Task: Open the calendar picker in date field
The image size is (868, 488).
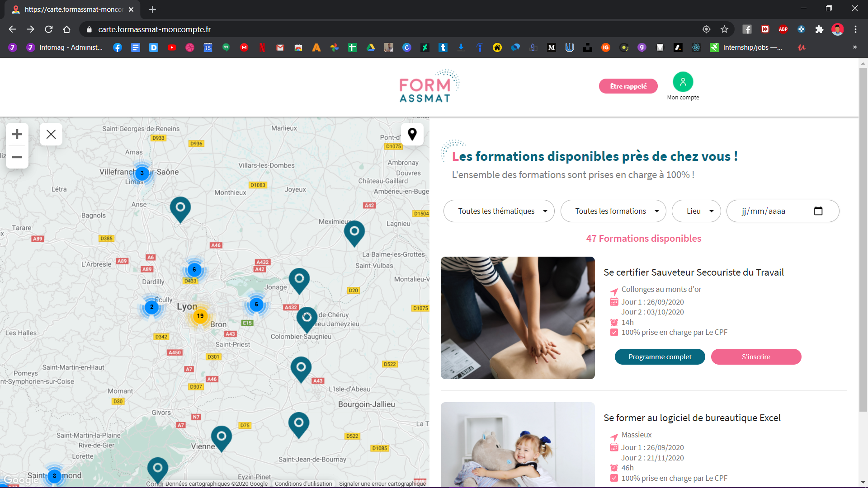Action: [x=818, y=211]
